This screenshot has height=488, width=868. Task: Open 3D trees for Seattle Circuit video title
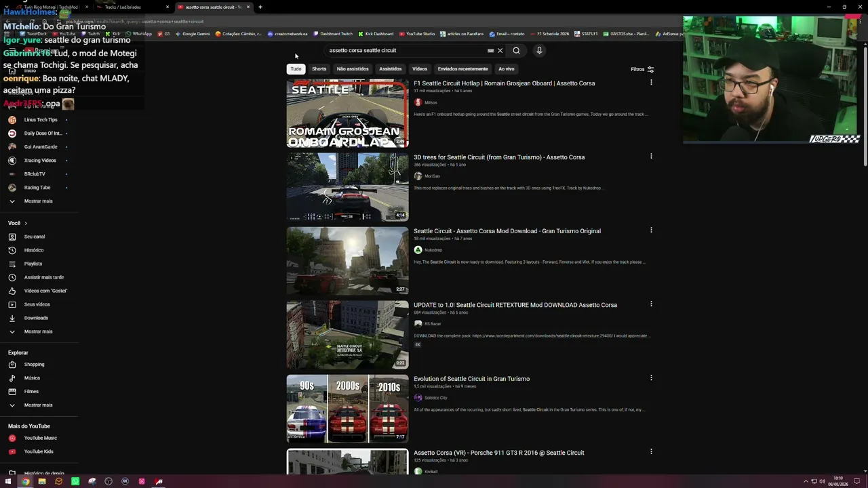click(499, 157)
